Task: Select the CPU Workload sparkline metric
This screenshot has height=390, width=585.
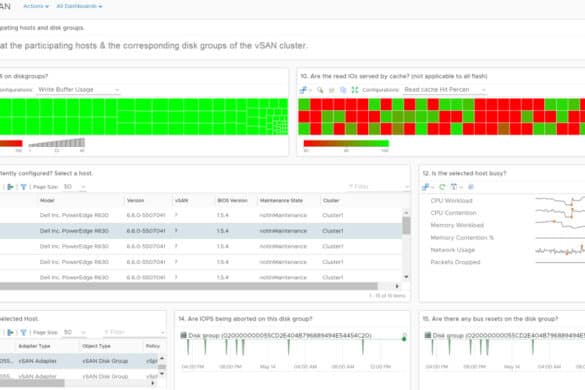Action: 451,201
